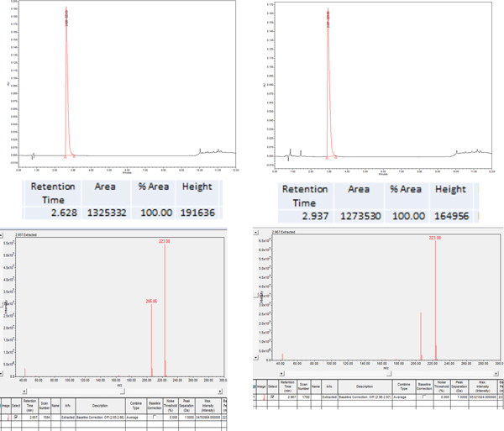Click the Description column header above 2.657 row
The image size is (504, 431).
click(100, 406)
